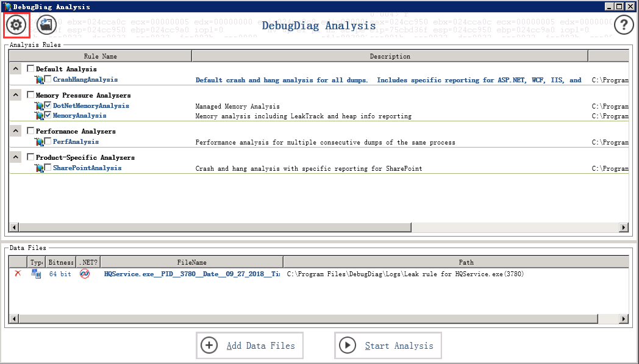Click the Data Files horizontal scrollbar thumb
639x364 pixels.
coord(308,318)
